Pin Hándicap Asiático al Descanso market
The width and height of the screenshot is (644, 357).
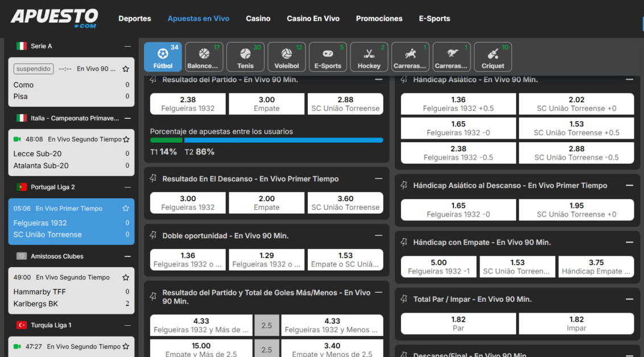[x=404, y=185]
